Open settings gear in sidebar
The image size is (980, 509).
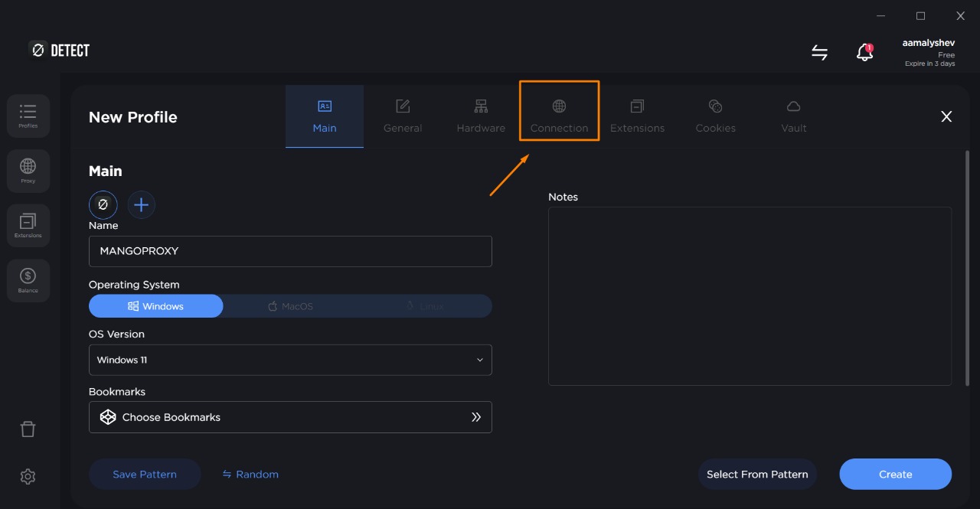[28, 476]
